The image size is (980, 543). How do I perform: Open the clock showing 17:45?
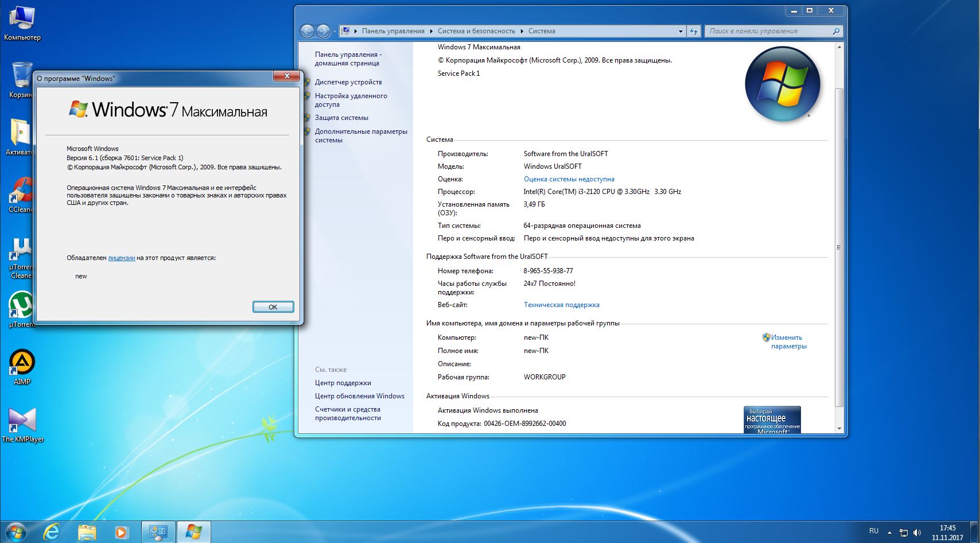(x=947, y=528)
